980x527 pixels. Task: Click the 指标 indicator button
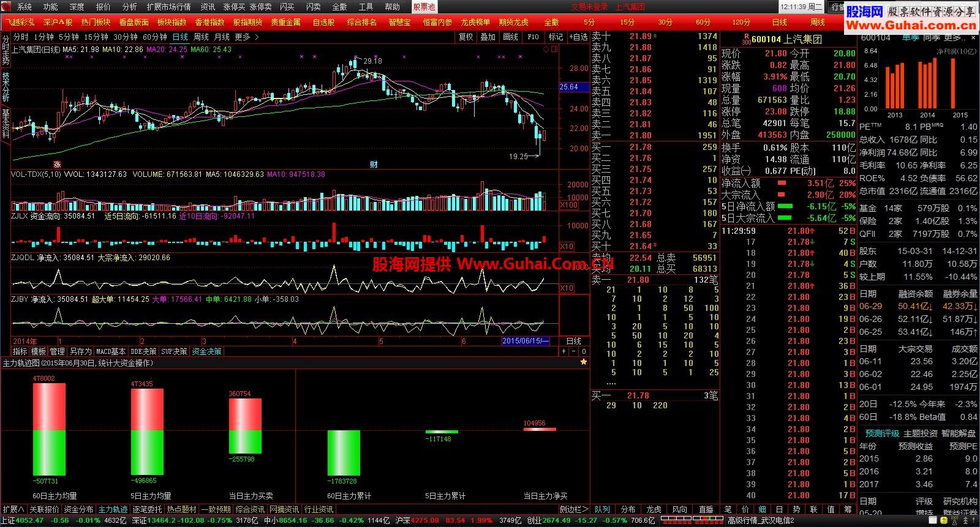coord(20,351)
